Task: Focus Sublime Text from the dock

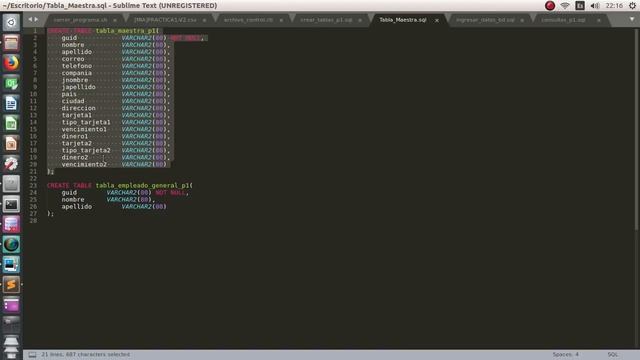Action: [11, 284]
